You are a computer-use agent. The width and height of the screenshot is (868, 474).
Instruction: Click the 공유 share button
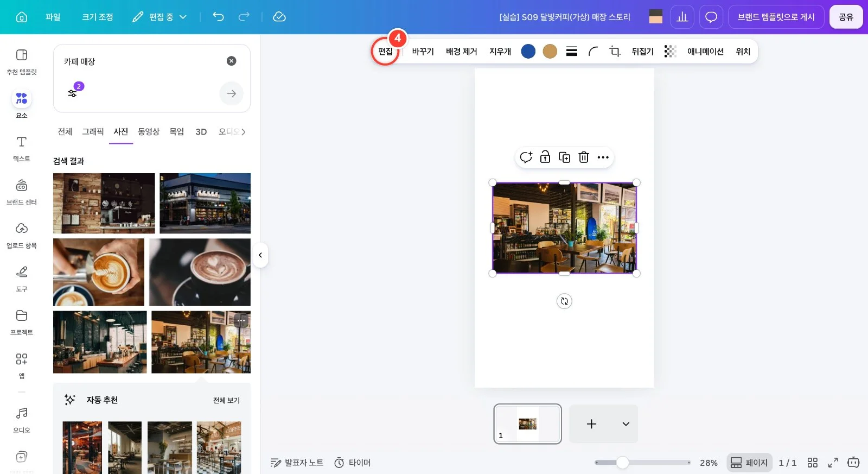coord(846,17)
